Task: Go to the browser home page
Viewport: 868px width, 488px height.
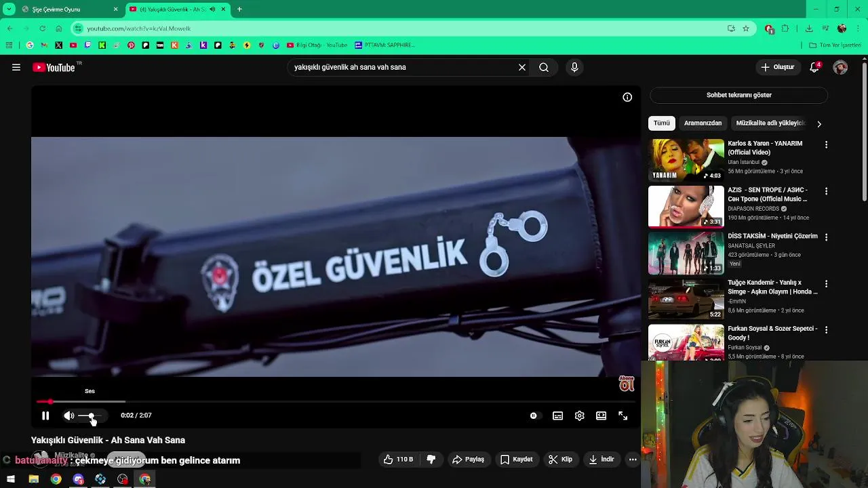Action: click(59, 28)
